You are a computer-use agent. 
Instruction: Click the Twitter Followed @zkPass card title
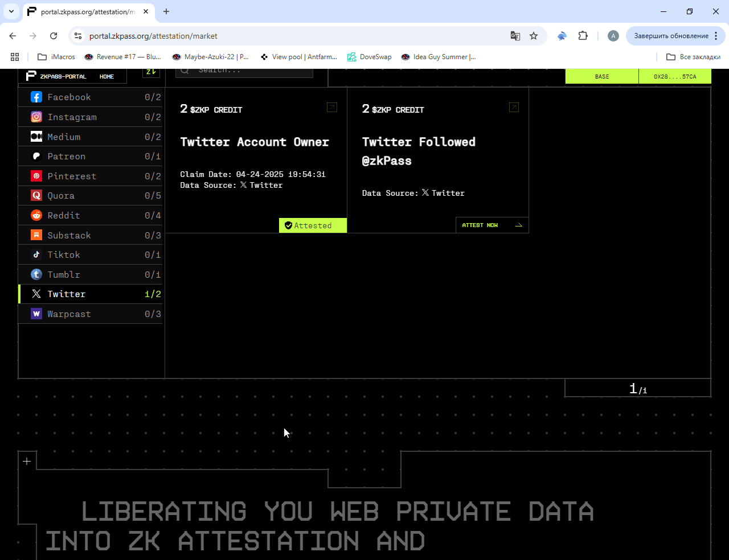(x=419, y=151)
